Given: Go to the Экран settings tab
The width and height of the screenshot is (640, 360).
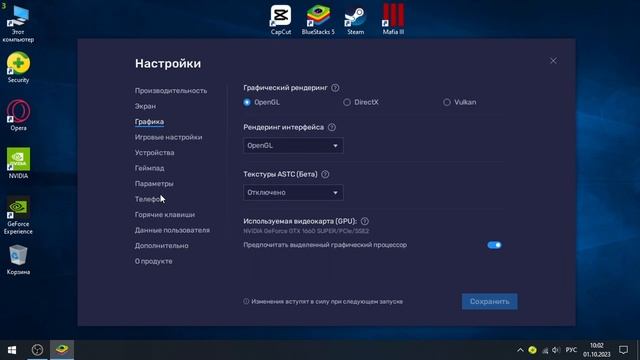Looking at the screenshot, I should (x=145, y=106).
